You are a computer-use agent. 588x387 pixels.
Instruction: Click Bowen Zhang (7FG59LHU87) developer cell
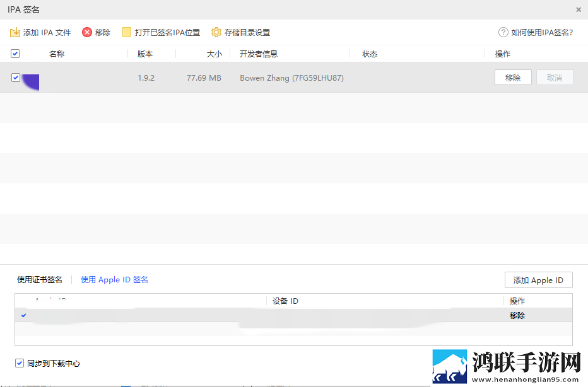(291, 78)
